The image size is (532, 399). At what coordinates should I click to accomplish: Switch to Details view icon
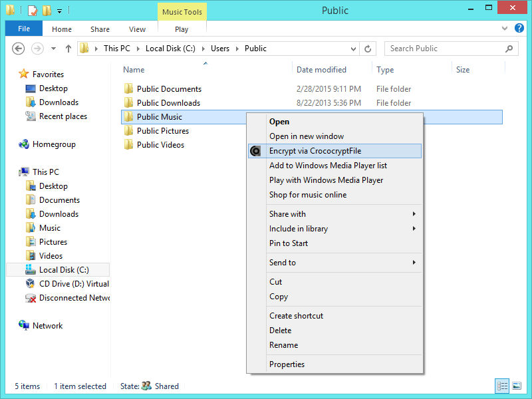coord(502,386)
